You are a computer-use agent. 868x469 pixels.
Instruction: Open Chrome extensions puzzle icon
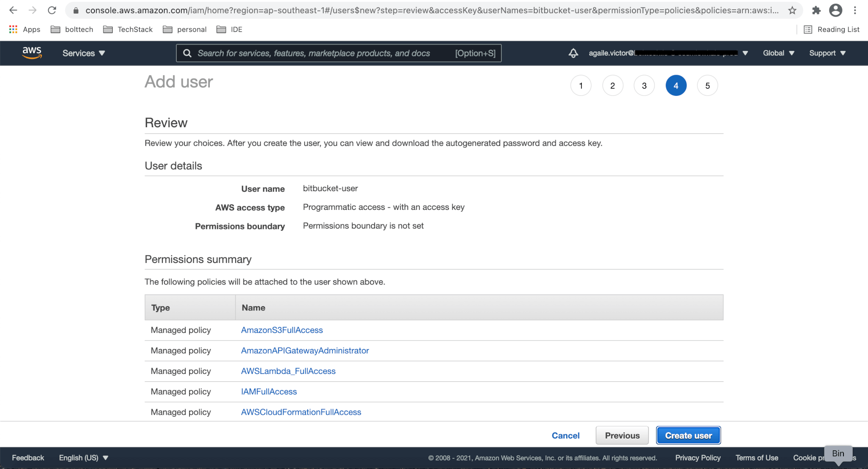click(816, 10)
